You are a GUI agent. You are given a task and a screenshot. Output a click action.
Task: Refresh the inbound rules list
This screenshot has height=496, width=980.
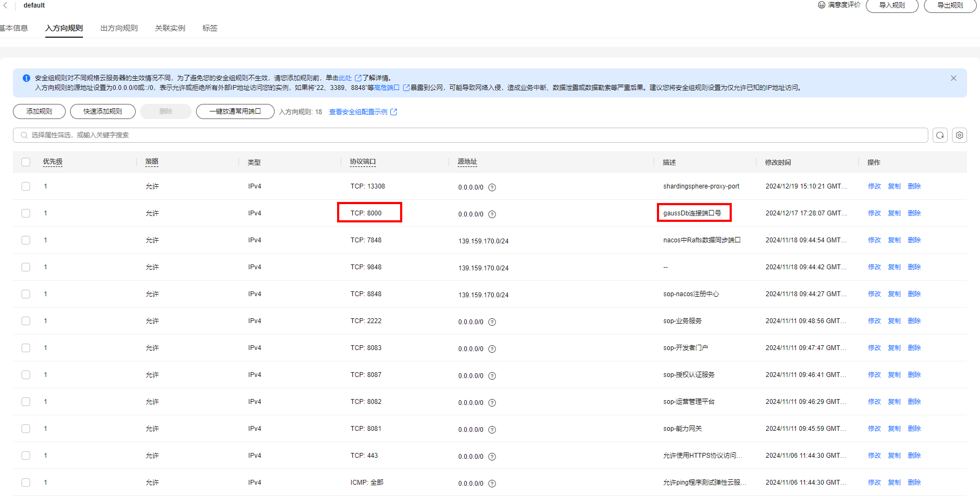click(940, 135)
